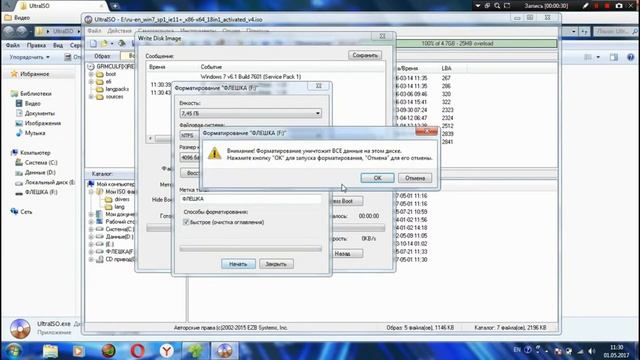
Task: Click status text Образ: 5 файла(ов), 1146 KB
Action: [420, 327]
